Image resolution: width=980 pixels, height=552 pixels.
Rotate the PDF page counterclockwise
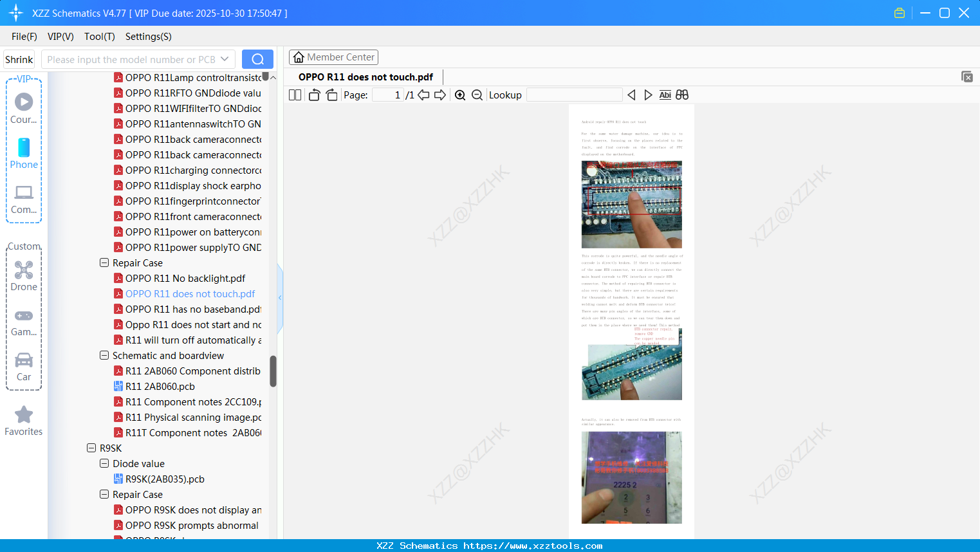(x=315, y=95)
